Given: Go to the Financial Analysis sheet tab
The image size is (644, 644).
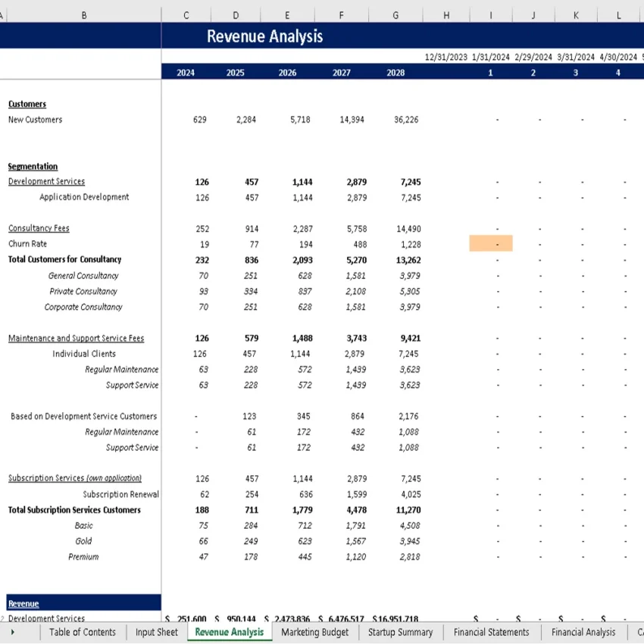Looking at the screenshot, I should (583, 632).
